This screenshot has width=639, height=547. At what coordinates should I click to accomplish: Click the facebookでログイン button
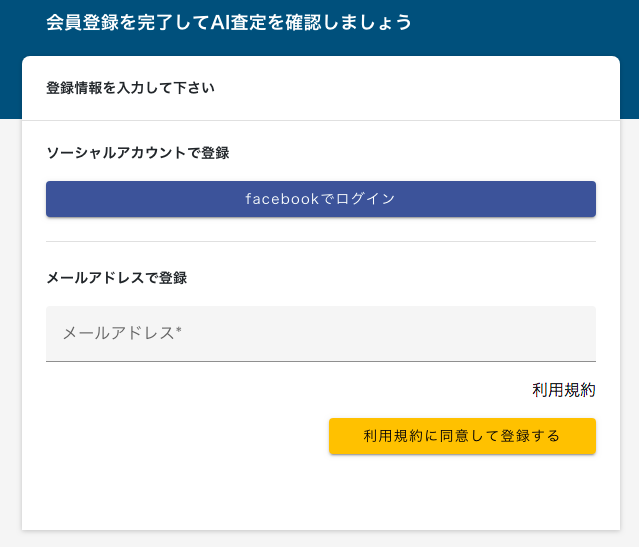pyautogui.click(x=321, y=199)
